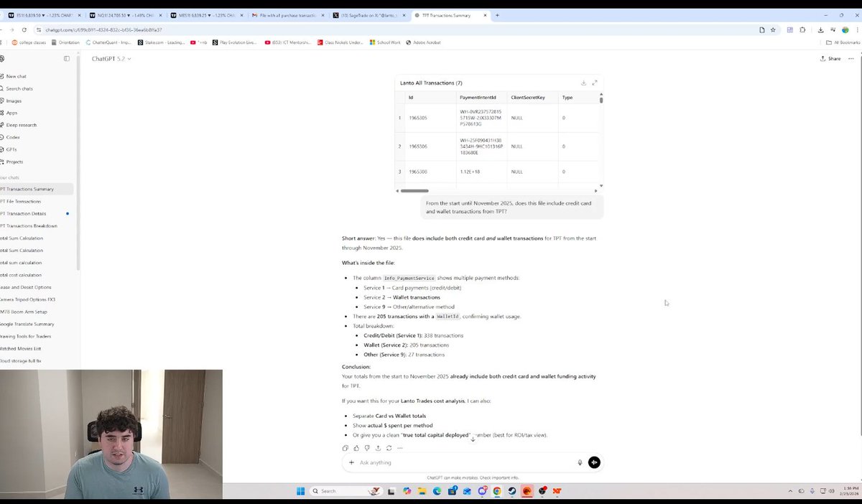Copy the ChatGPT response
Screen dimensions: 862x504
pyautogui.click(x=346, y=448)
